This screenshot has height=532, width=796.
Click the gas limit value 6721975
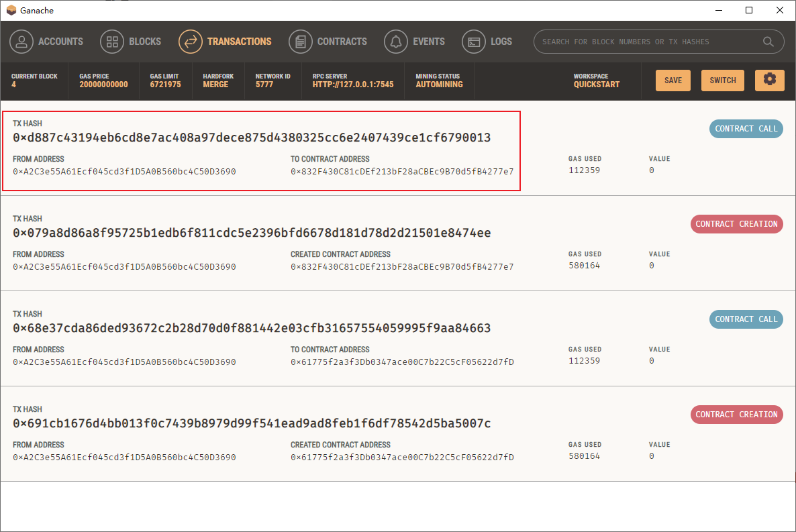tap(166, 85)
